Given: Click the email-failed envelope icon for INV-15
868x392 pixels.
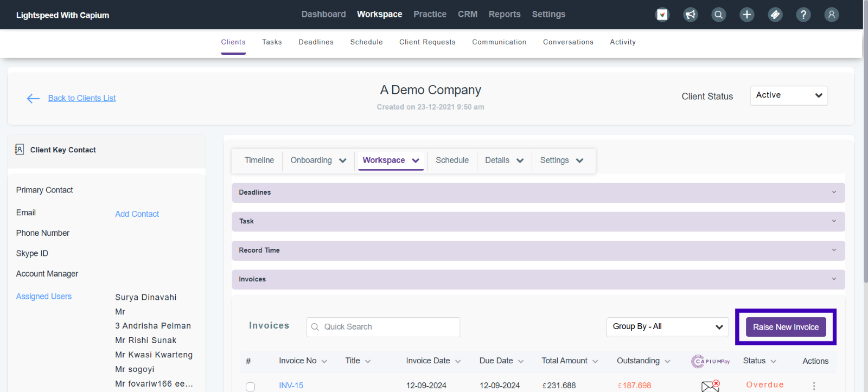Looking at the screenshot, I should 710,386.
